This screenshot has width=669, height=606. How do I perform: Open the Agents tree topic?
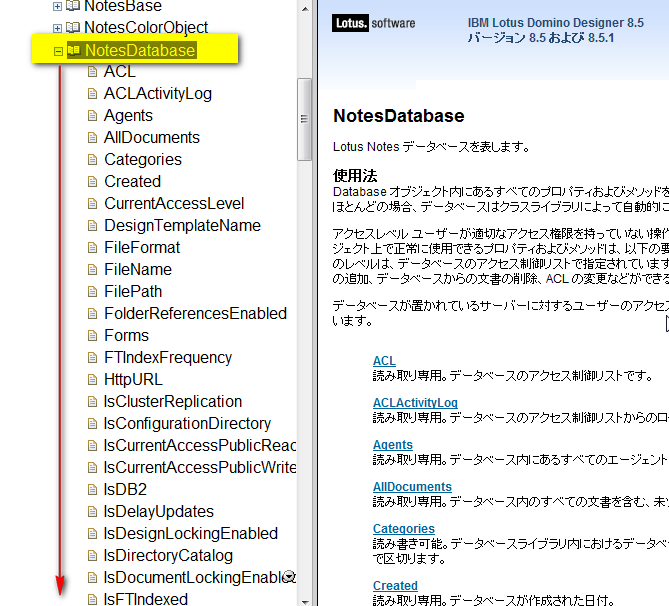tap(128, 116)
